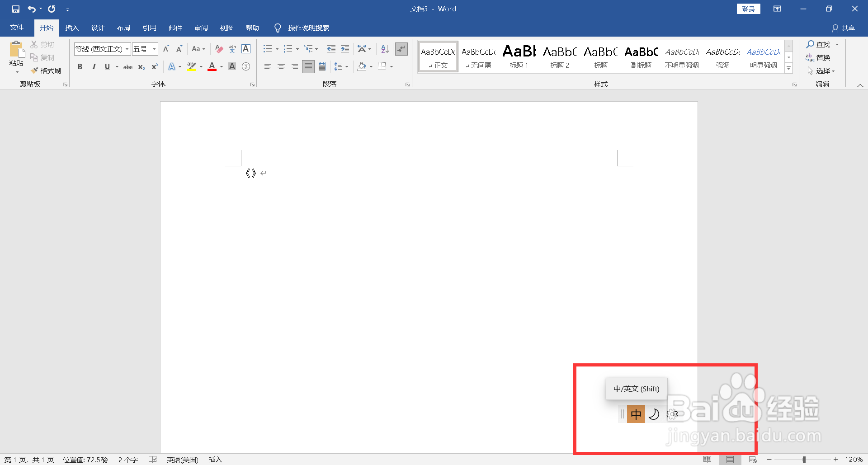
Task: Click the Format Painter (格式刷) brush
Action: pos(46,70)
